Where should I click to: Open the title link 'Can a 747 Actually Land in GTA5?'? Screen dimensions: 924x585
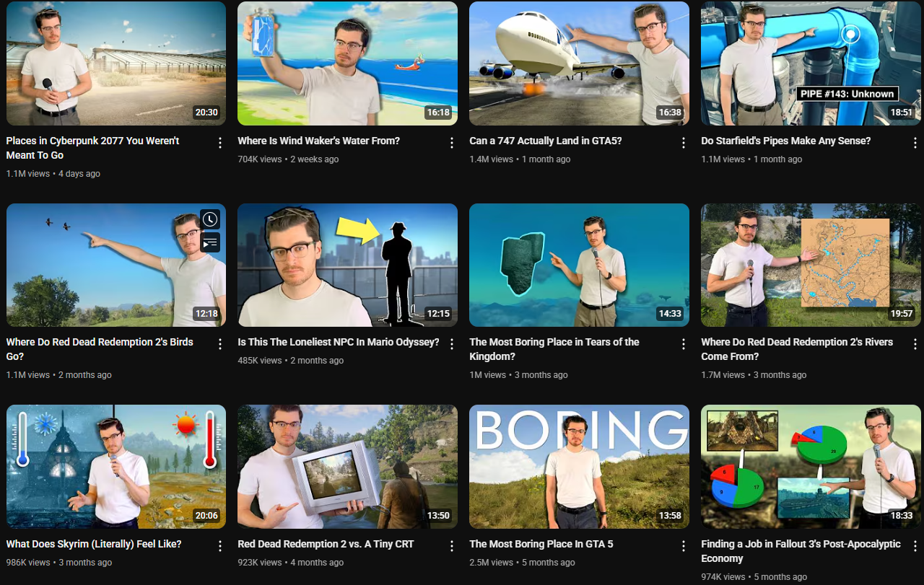[x=546, y=141]
